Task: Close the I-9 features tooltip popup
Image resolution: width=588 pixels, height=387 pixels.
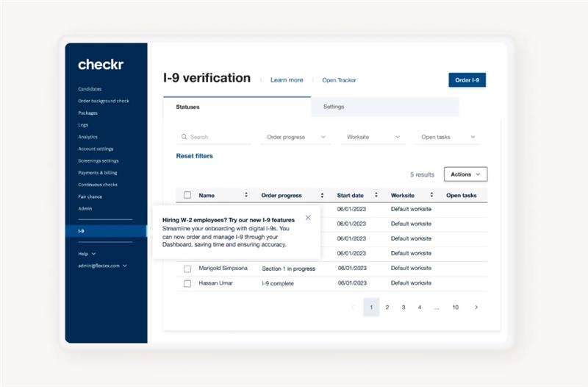Action: [308, 218]
